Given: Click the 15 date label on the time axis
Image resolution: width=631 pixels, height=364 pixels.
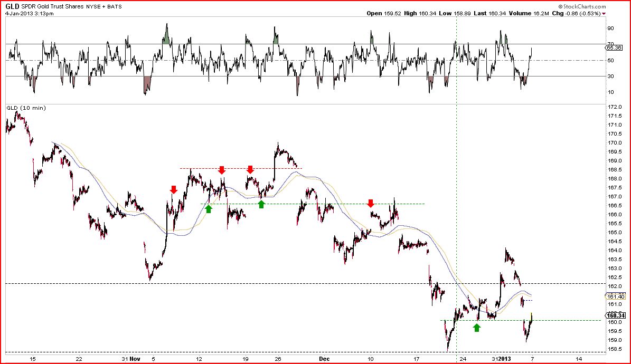Looking at the screenshot, I should click(x=33, y=359).
